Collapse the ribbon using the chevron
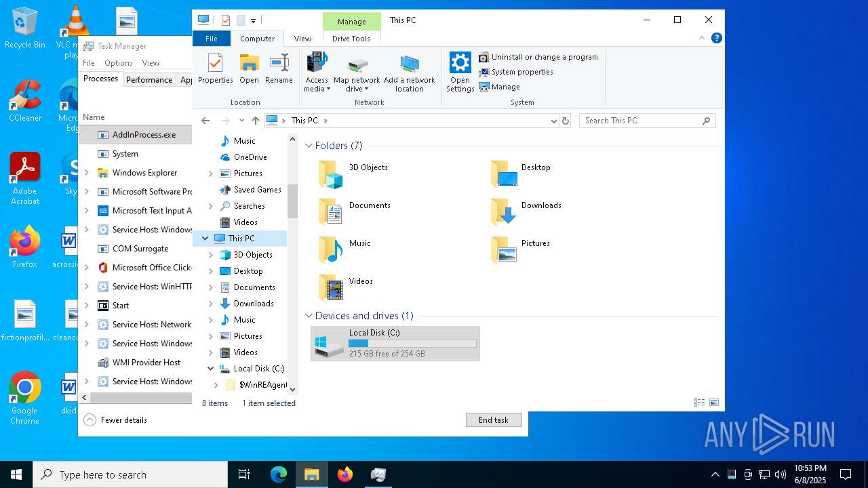The height and width of the screenshot is (488, 868). pos(702,39)
